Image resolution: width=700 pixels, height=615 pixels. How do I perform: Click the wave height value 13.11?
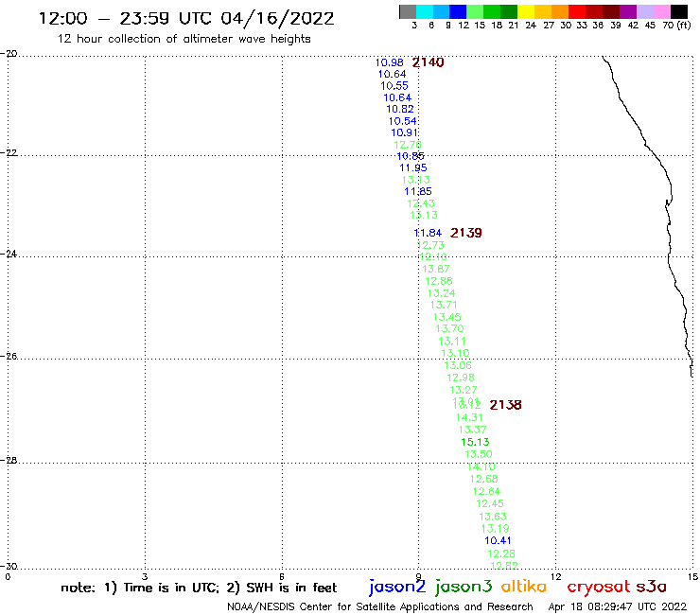pyautogui.click(x=452, y=342)
